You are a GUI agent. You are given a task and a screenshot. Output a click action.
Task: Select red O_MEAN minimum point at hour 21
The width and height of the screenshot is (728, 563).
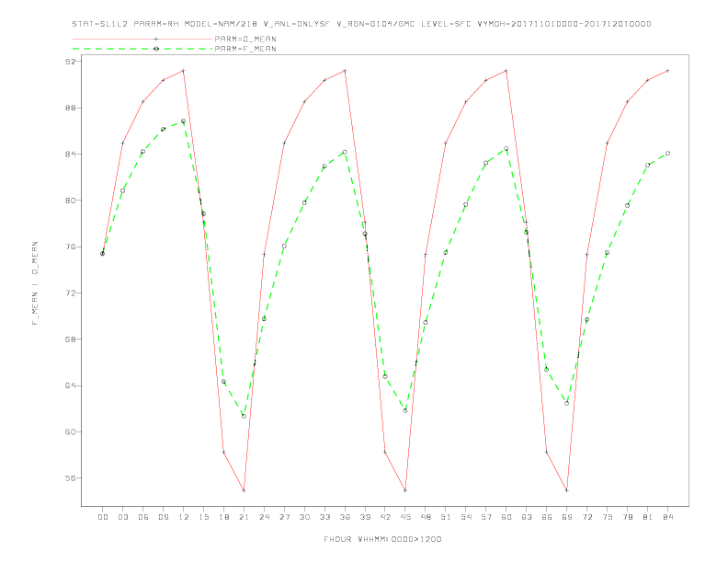(x=244, y=490)
